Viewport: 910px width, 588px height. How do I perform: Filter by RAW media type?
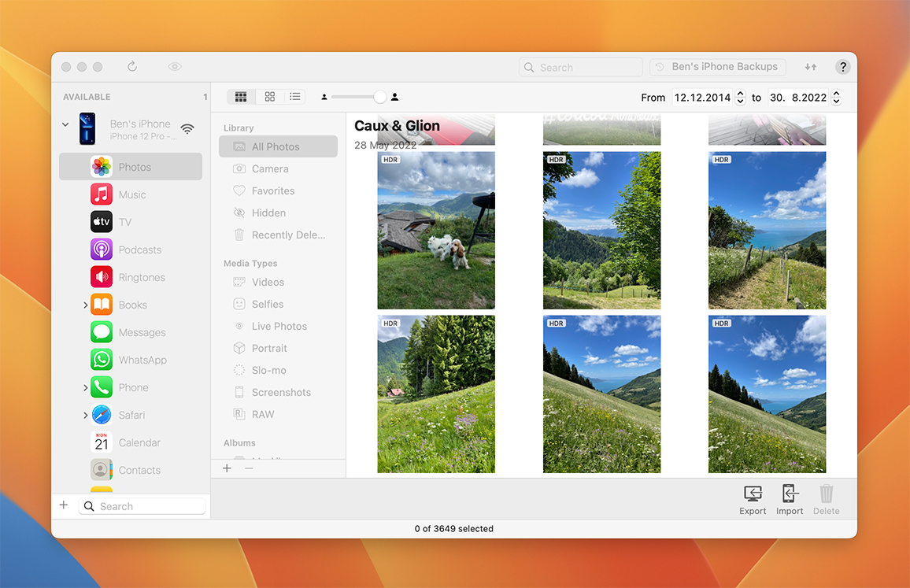(x=278, y=414)
